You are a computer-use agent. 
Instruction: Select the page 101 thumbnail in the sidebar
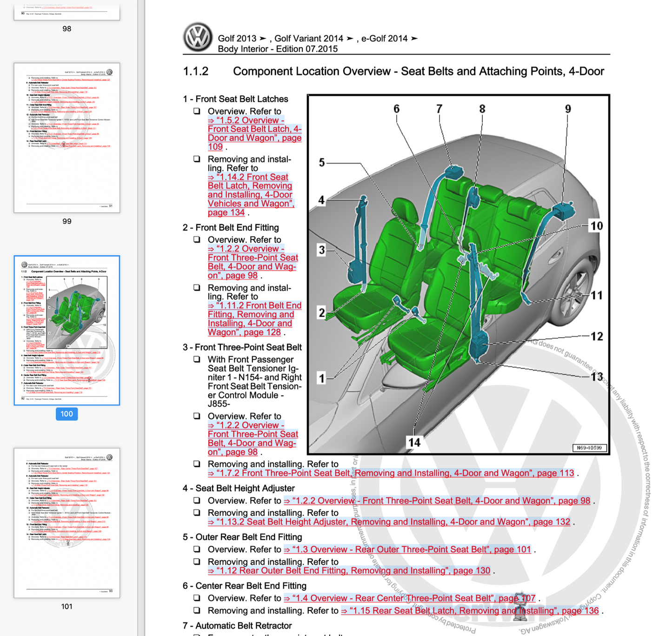coord(67,523)
